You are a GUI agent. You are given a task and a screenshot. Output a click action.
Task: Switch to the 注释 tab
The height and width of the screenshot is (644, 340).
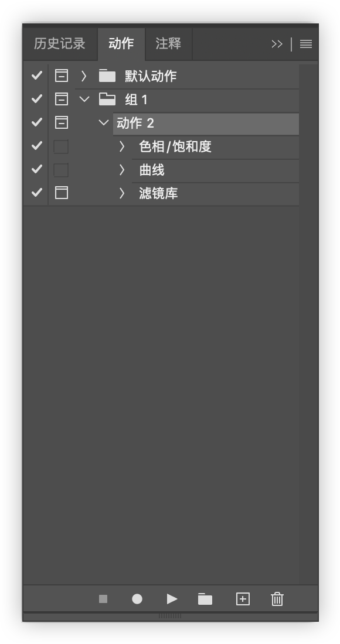point(168,43)
